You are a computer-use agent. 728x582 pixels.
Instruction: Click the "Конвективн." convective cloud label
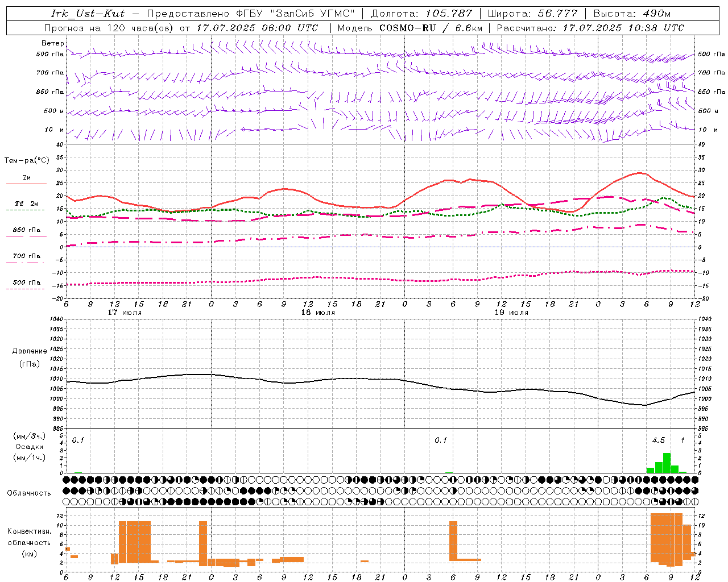coord(30,531)
